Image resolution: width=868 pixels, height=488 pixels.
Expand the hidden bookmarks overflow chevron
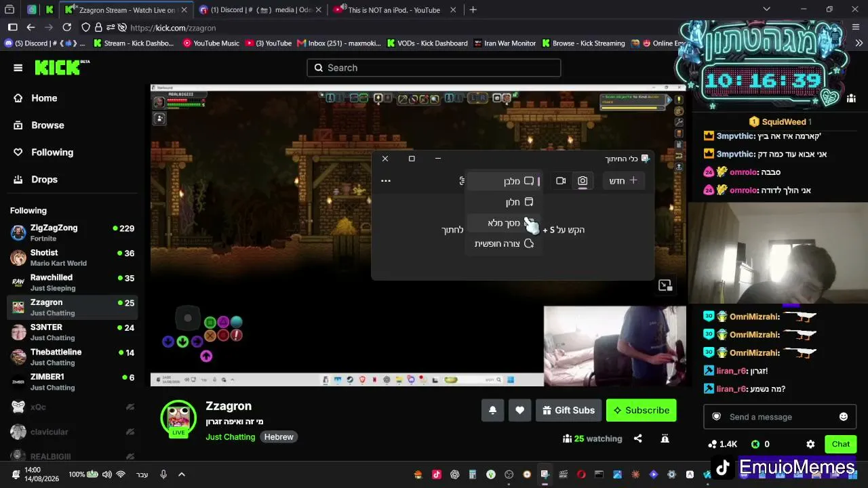coord(859,43)
